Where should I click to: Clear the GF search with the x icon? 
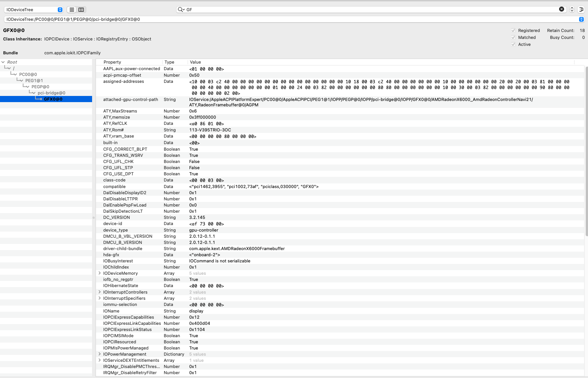click(562, 9)
